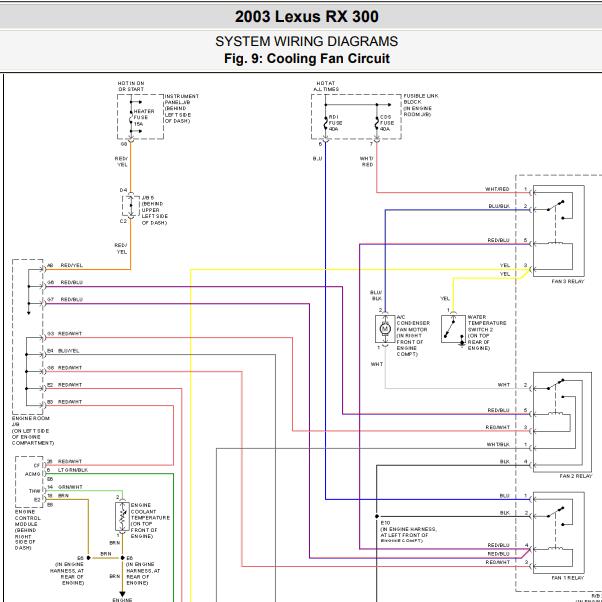The height and width of the screenshot is (602, 602).
Task: Click the 'ENGINE CONTROL MODULE' label
Action: (x=28, y=530)
